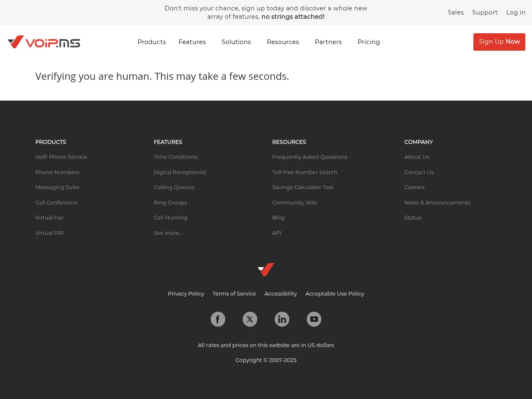Expand the Partners navigation dropdown
The width and height of the screenshot is (532, 399).
328,42
